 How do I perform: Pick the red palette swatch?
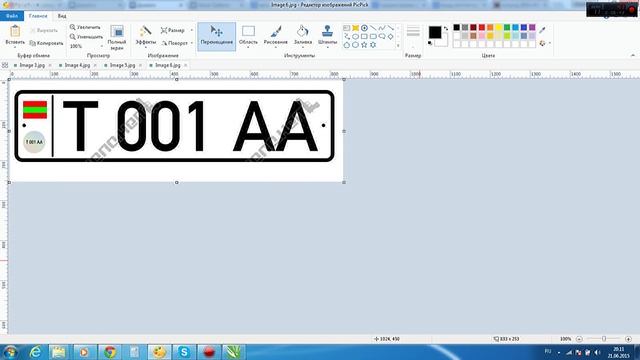pos(482,27)
